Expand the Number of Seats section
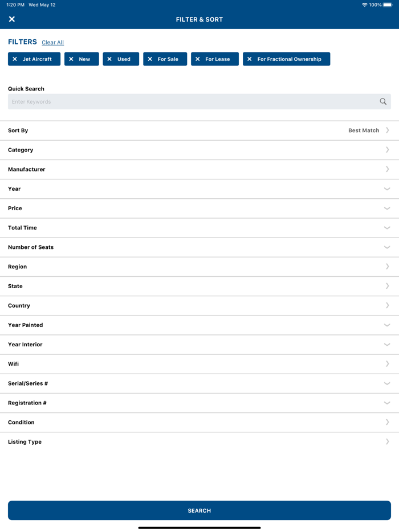The width and height of the screenshot is (399, 532). [199, 247]
